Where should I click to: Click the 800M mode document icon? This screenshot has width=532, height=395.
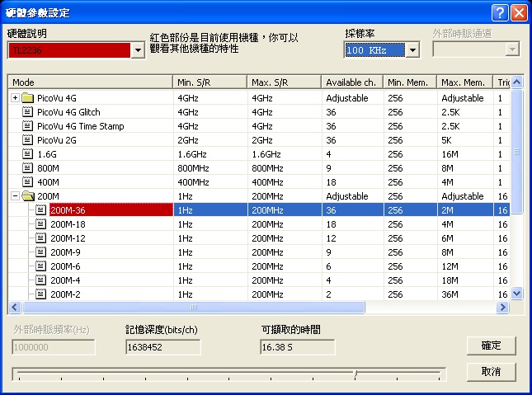(27, 168)
